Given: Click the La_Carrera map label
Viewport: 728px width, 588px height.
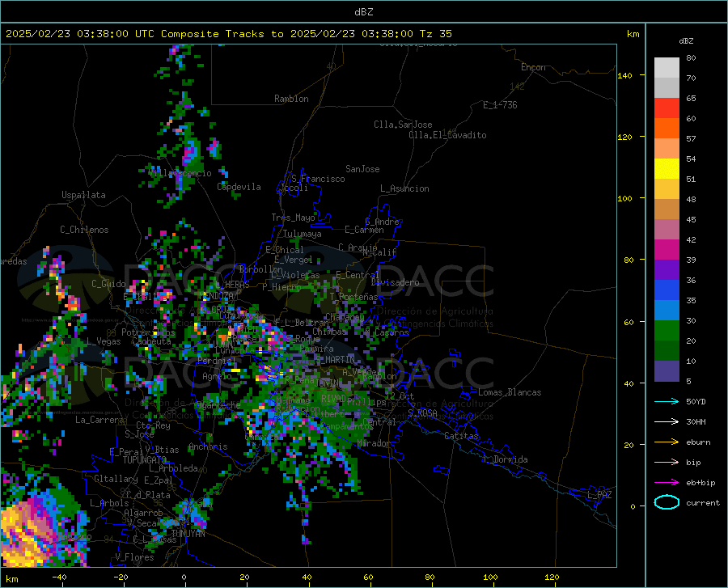Looking at the screenshot, I should point(99,420).
